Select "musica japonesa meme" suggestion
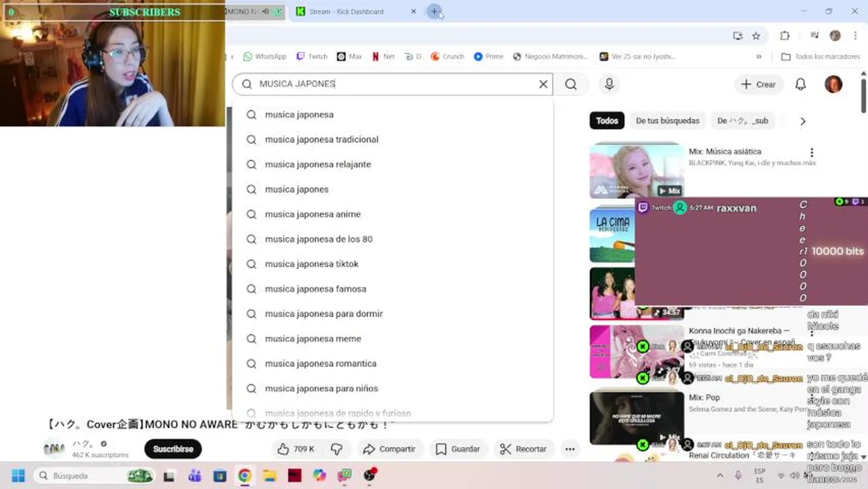The height and width of the screenshot is (489, 868). click(393, 338)
